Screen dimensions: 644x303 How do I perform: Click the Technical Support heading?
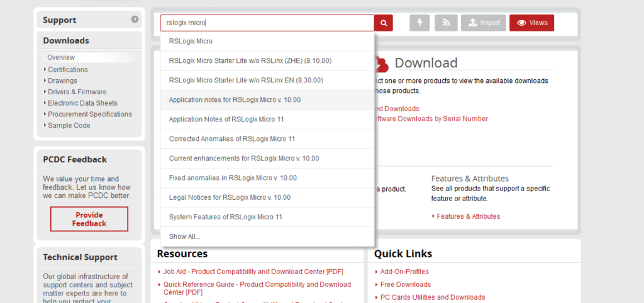pos(80,258)
